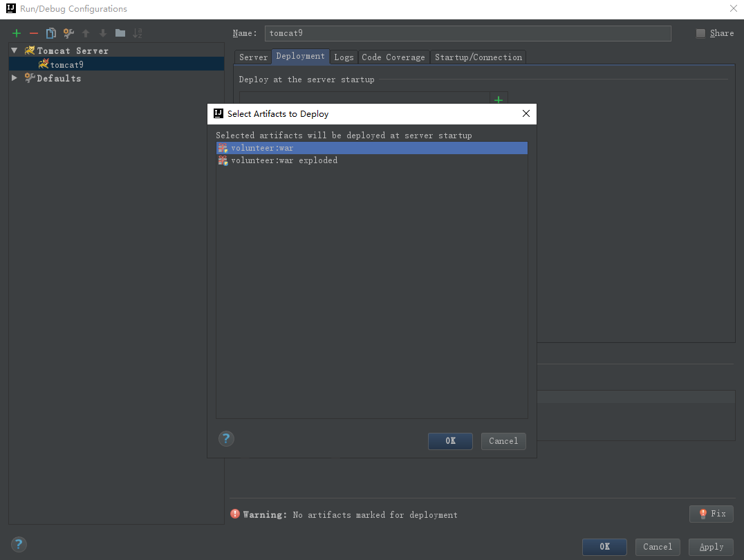Switch to the Deployment tab
744x560 pixels.
click(x=300, y=56)
